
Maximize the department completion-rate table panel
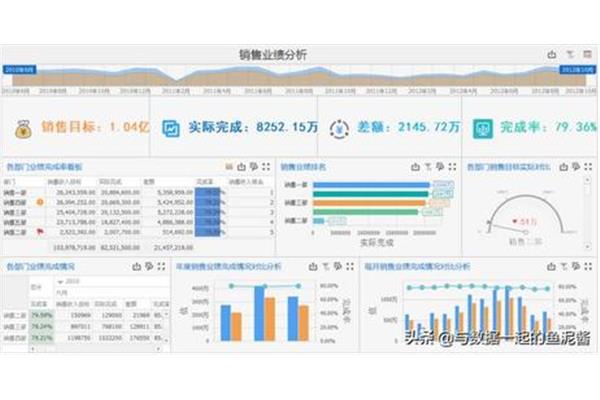tap(266, 167)
